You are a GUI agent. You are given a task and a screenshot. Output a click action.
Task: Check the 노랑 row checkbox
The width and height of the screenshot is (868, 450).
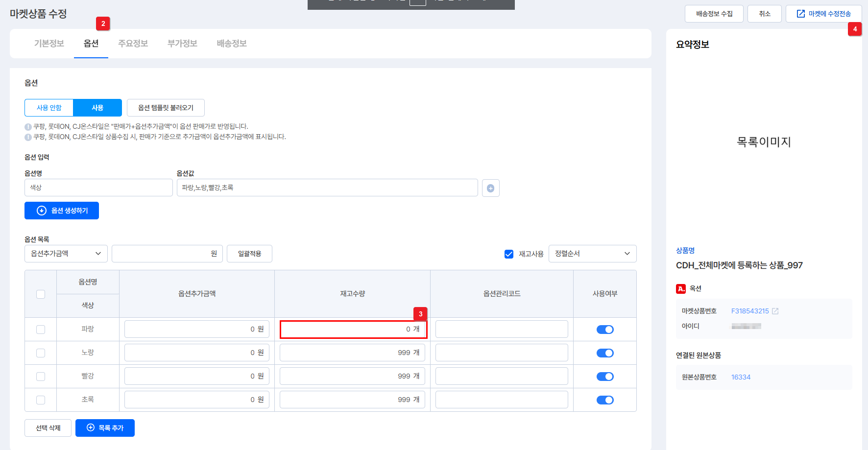[41, 353]
